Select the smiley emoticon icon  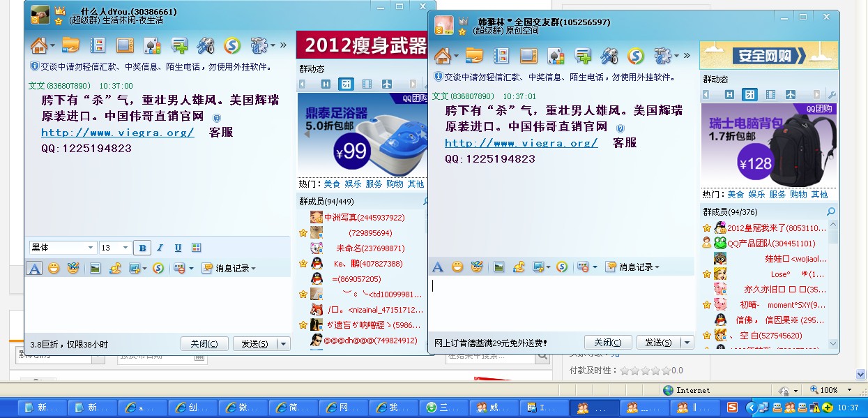pyautogui.click(x=54, y=268)
